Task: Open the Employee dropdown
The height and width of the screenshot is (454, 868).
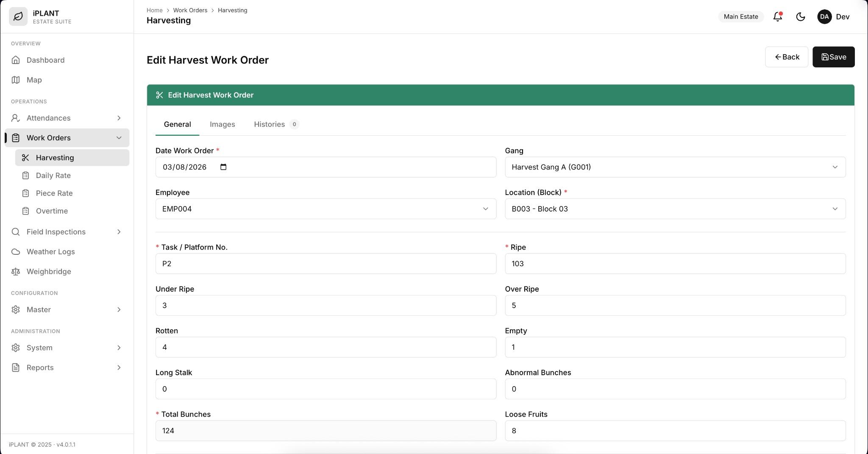Action: coord(325,209)
